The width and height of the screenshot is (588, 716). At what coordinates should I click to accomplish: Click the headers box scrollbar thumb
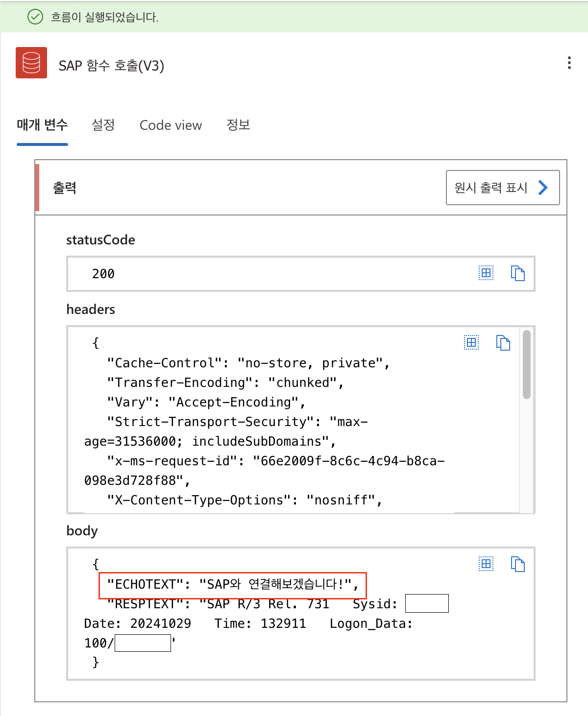pyautogui.click(x=527, y=365)
